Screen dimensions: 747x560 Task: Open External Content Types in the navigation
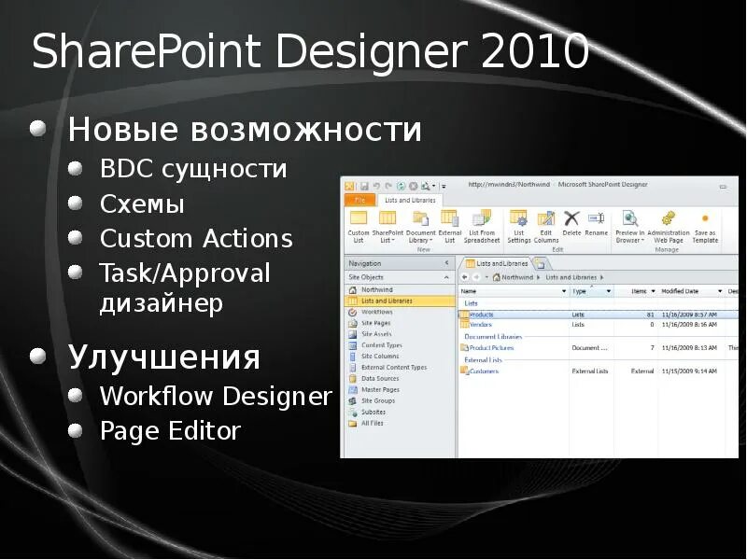tap(400, 367)
